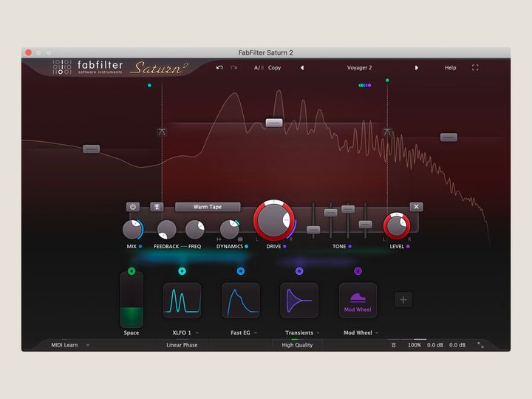Viewport: 532px width, 399px height.
Task: Click the Drive modulation indicator dot
Action: pyautogui.click(x=284, y=246)
